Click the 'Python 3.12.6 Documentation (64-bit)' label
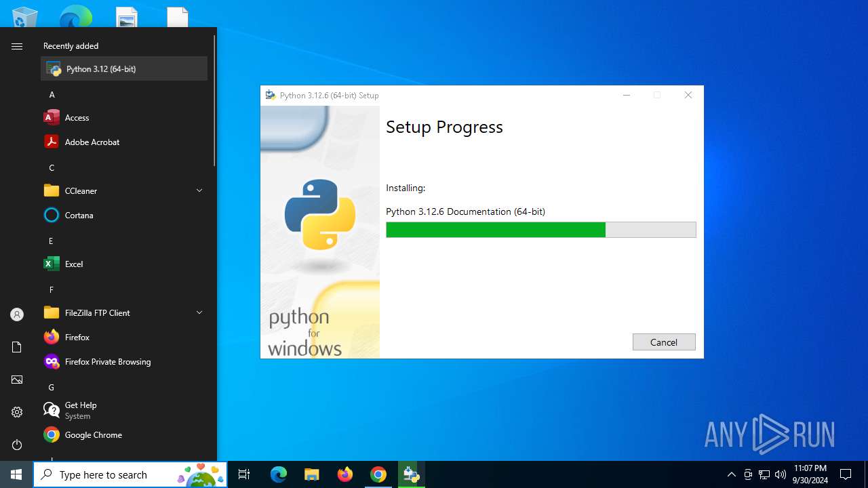The image size is (868, 488). (465, 211)
